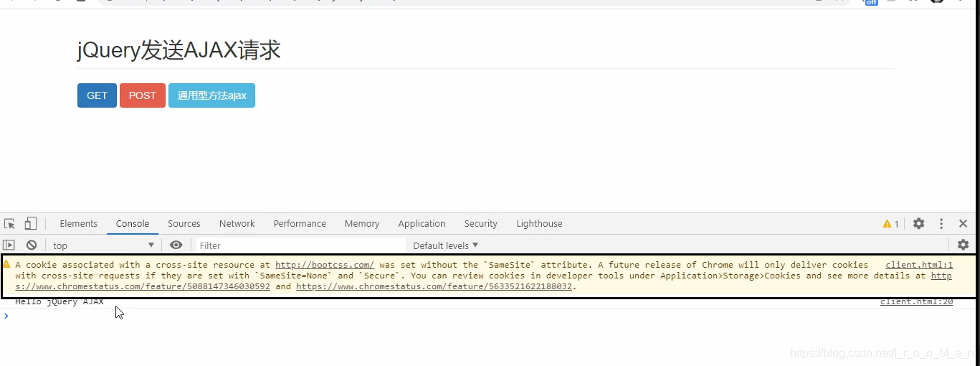The width and height of the screenshot is (980, 366).
Task: Clear the console icon
Action: point(32,245)
